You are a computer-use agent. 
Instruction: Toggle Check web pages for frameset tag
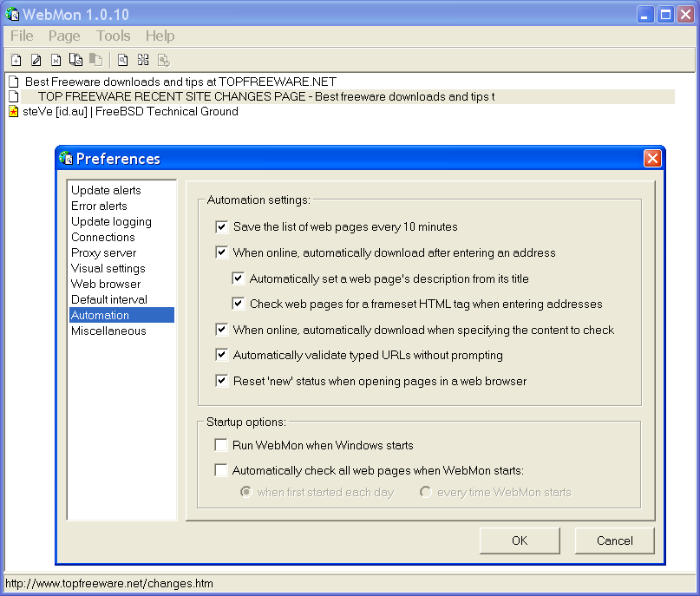point(239,304)
